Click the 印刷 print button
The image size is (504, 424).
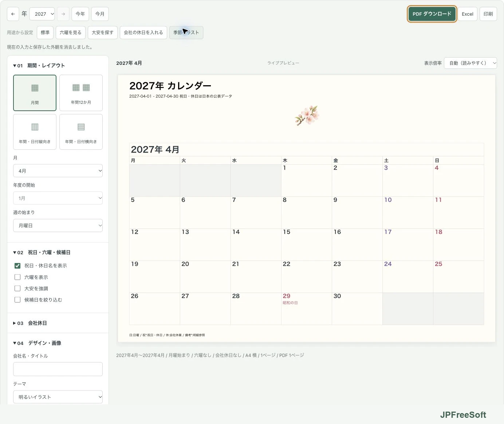488,14
